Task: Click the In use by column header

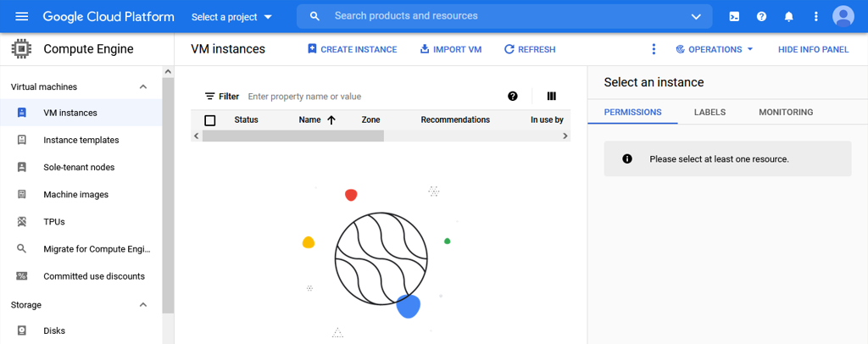Action: click(547, 120)
